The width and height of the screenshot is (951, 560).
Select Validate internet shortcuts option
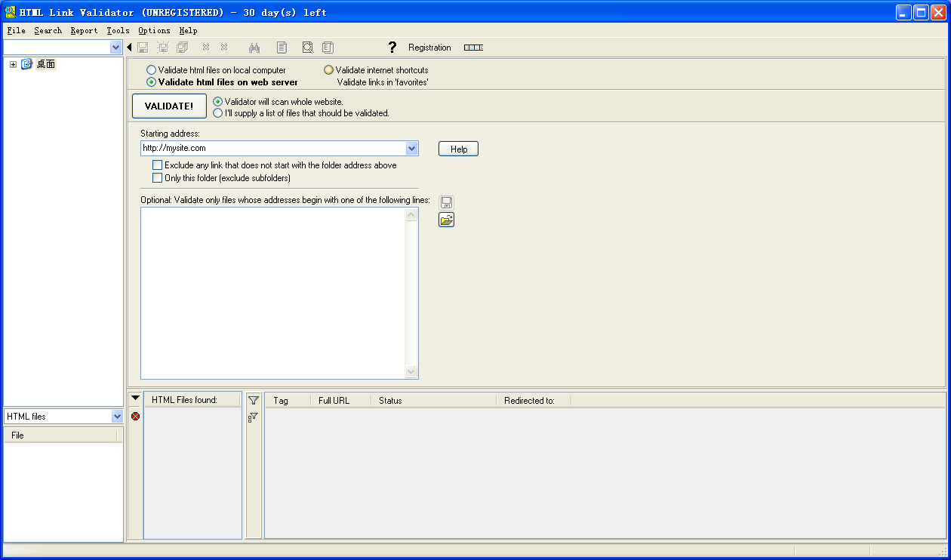(x=376, y=70)
